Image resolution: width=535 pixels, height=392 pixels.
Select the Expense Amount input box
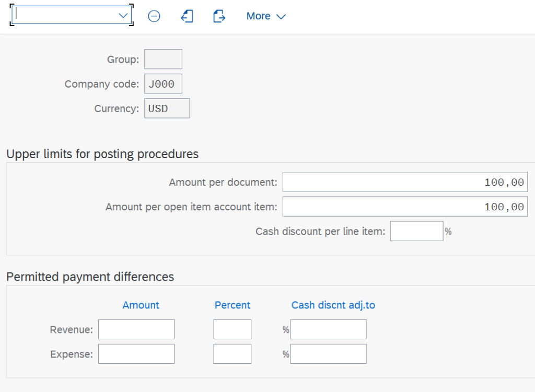[x=136, y=354]
